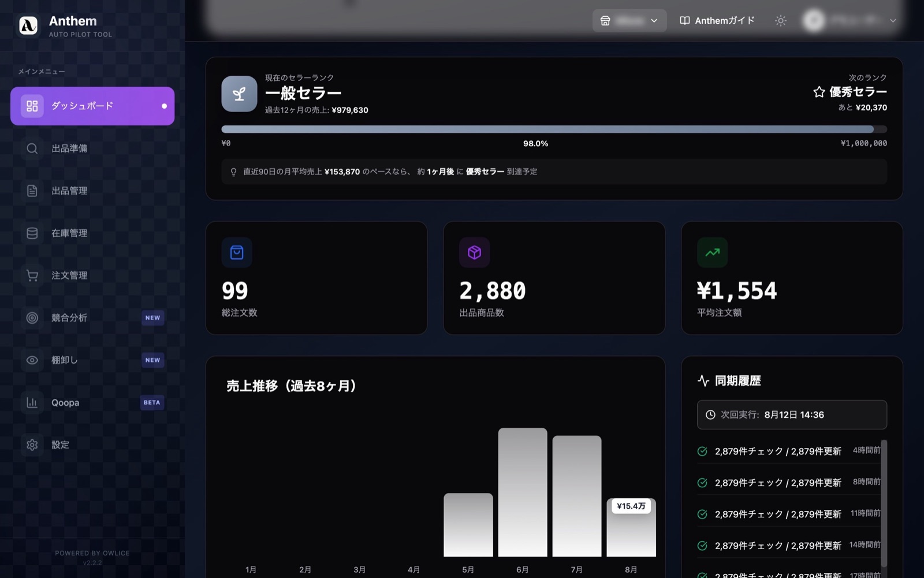This screenshot has height=578, width=924.
Task: Click the 注文管理 cart icon
Action: pyautogui.click(x=32, y=276)
